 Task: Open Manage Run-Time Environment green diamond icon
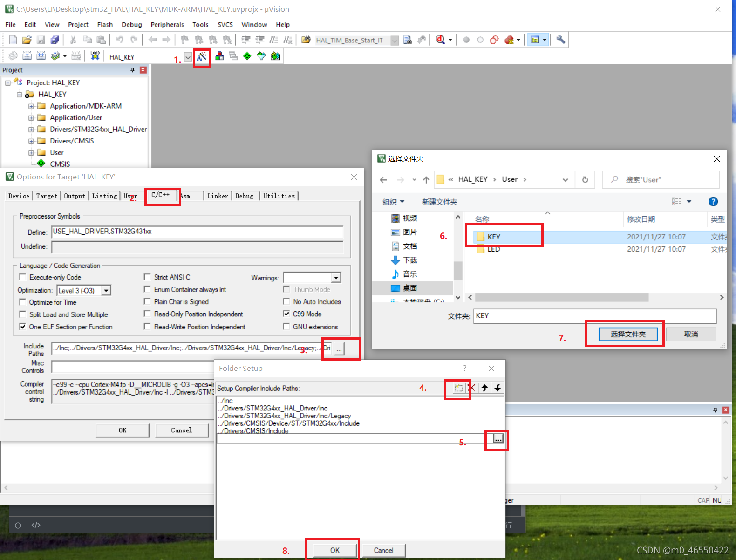pyautogui.click(x=247, y=56)
